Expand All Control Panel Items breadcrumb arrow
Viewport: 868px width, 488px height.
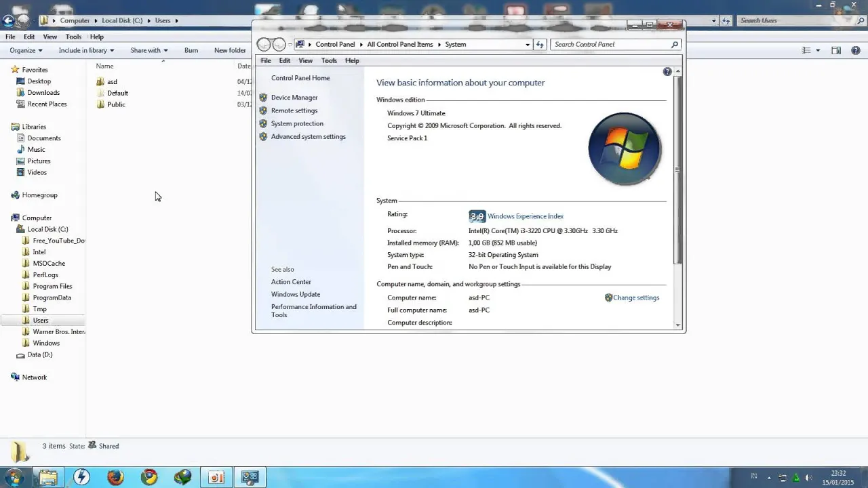tap(439, 44)
